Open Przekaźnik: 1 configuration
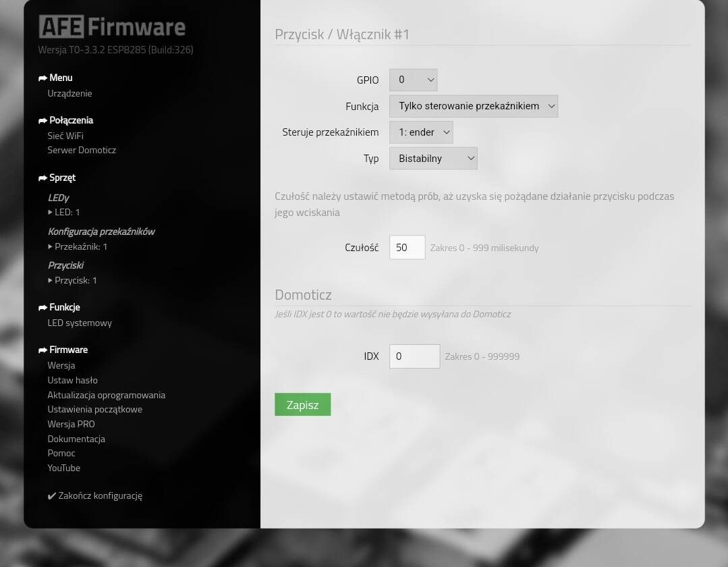The width and height of the screenshot is (728, 567). click(80, 246)
